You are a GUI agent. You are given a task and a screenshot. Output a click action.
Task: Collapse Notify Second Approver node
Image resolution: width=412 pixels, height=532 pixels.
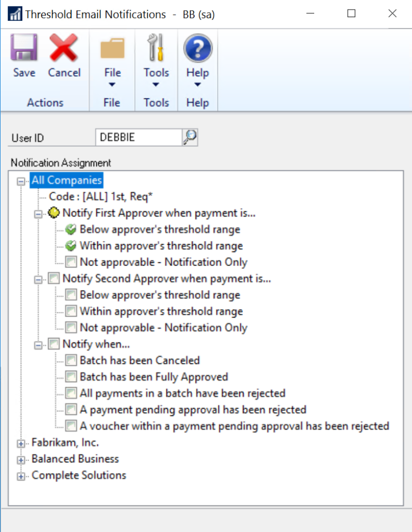38,280
